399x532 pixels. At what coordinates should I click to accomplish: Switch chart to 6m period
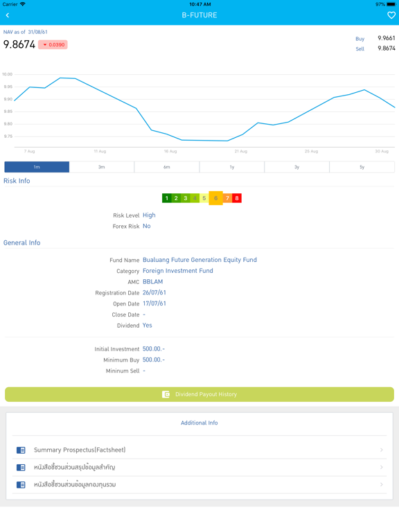click(166, 167)
